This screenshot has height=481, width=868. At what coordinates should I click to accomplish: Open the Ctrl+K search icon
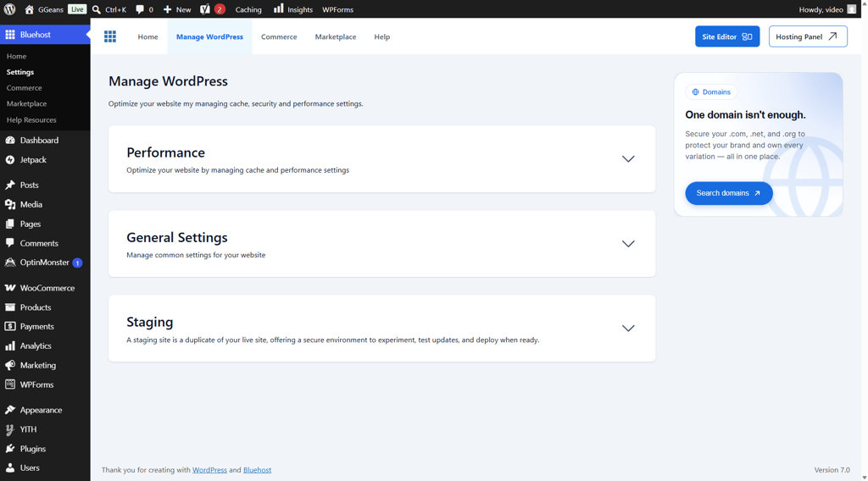coord(97,9)
